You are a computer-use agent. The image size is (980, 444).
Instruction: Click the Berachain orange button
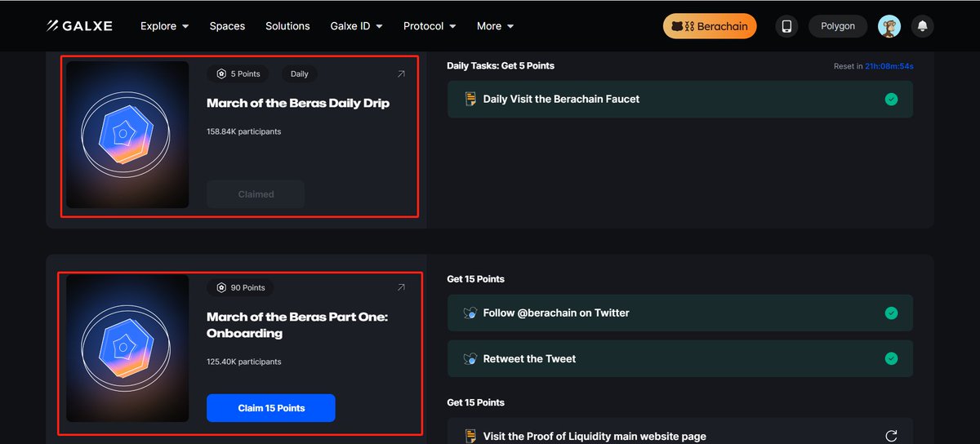pos(710,26)
